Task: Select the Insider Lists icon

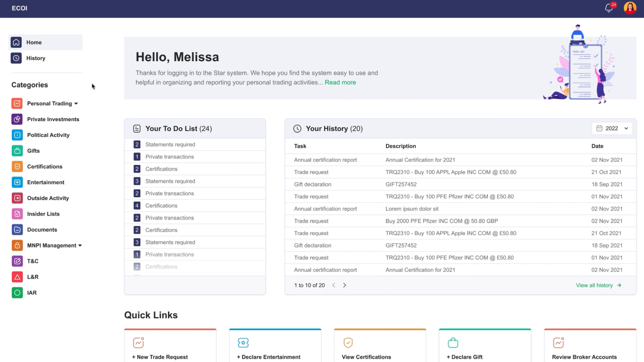Action: [17, 214]
